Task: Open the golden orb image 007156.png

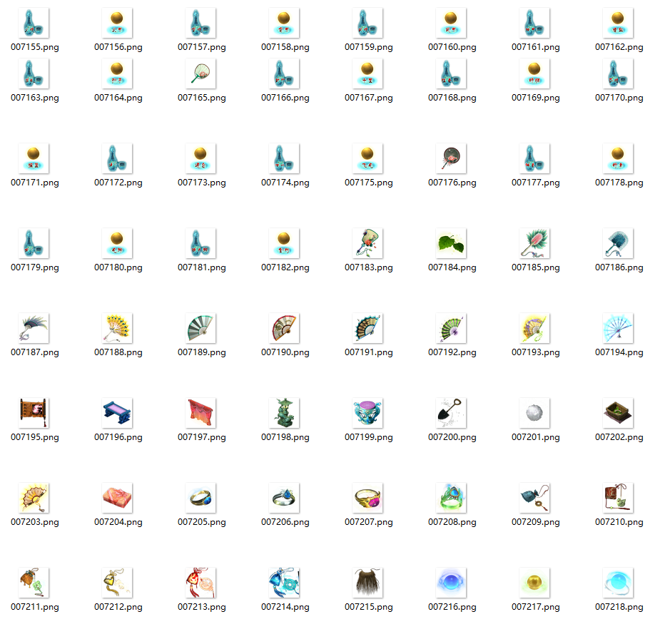Action: point(118,20)
